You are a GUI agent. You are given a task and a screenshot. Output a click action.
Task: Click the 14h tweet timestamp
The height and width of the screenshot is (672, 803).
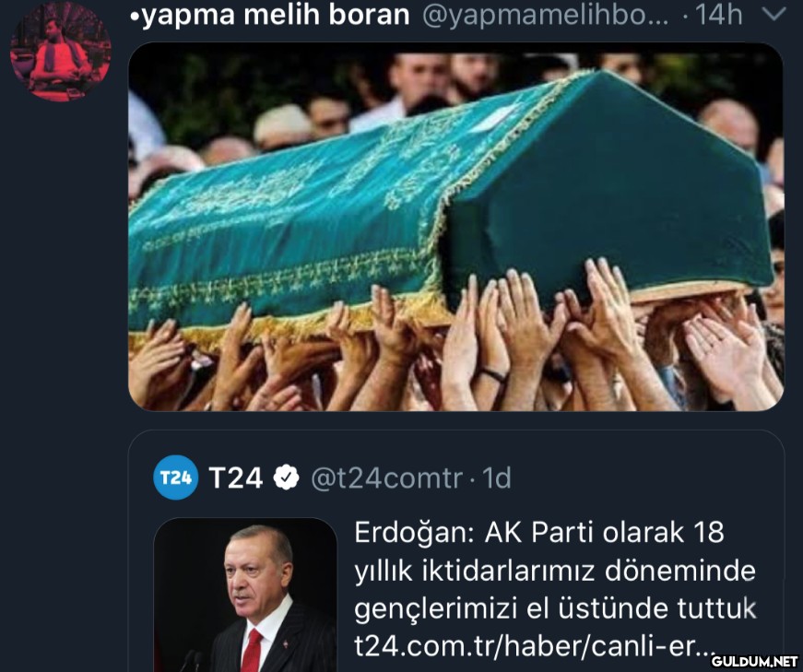click(x=718, y=15)
